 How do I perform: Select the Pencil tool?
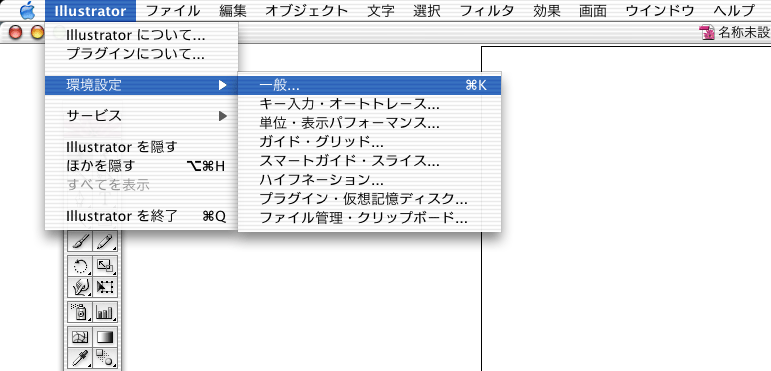(105, 241)
